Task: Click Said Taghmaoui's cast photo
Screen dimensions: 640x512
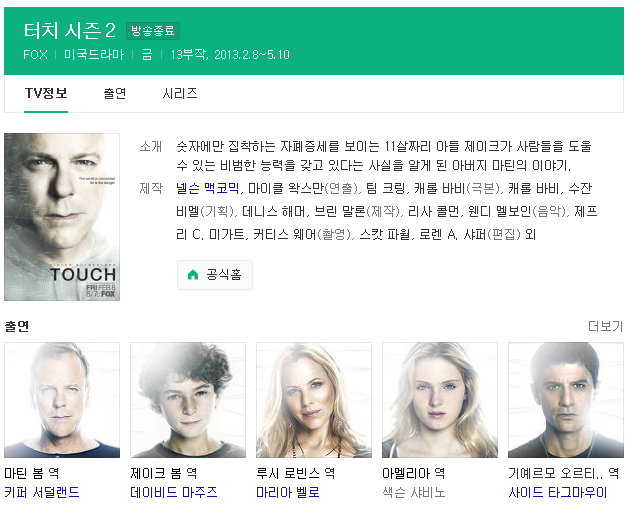Action: (x=566, y=400)
